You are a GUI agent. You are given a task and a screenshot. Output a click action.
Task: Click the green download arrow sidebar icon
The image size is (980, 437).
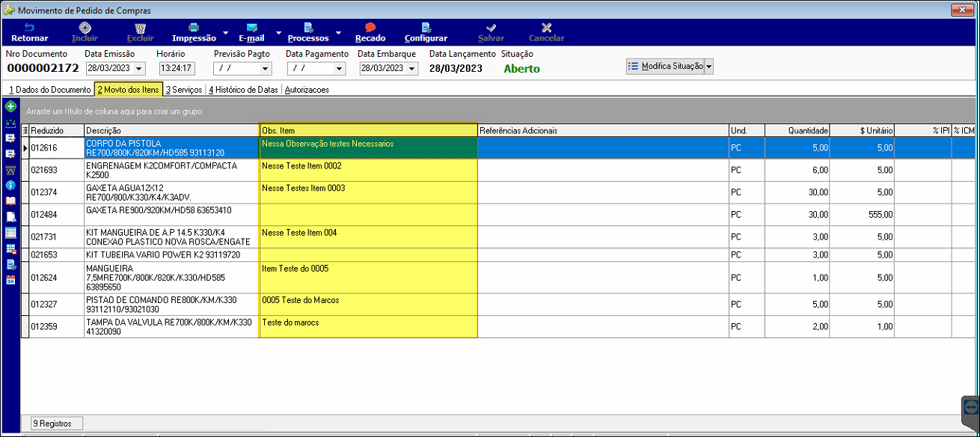pos(10,123)
